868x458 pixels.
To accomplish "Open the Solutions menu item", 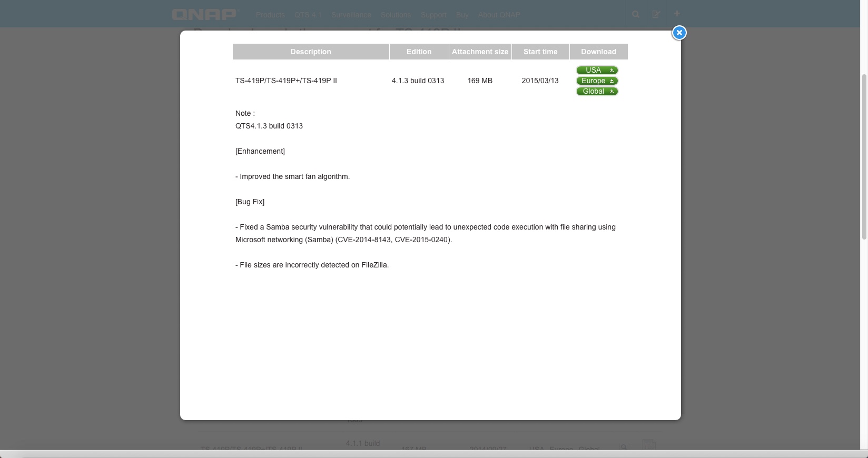I will tap(396, 15).
